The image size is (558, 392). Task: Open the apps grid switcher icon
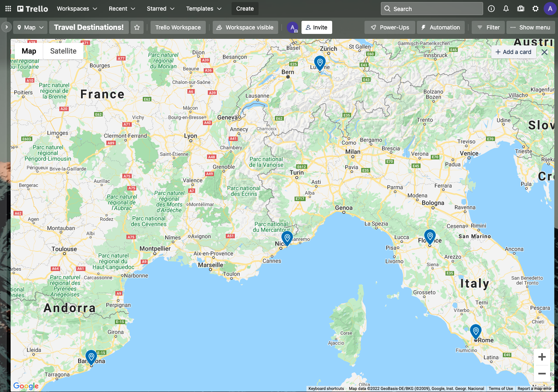tap(8, 9)
